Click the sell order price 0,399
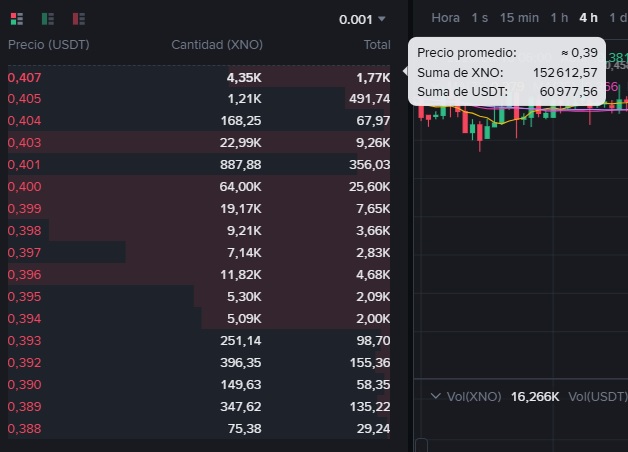Image resolution: width=628 pixels, height=452 pixels. 24,209
